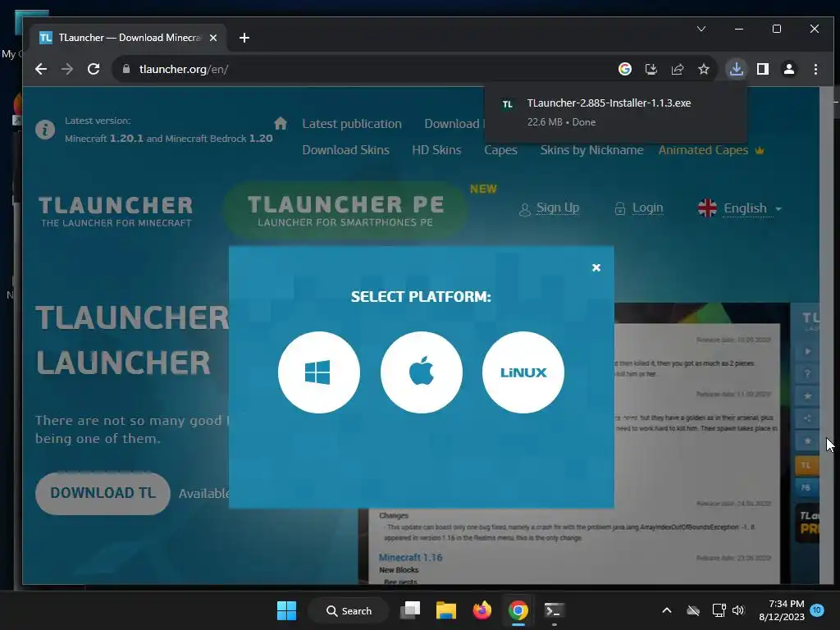Open downloaded TLauncher-2.885-Installer-1.1.3.exe file

pos(614,112)
